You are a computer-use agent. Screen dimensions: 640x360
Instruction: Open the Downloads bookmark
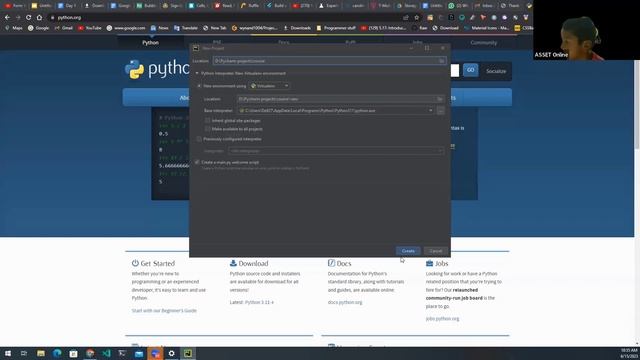coord(297,28)
